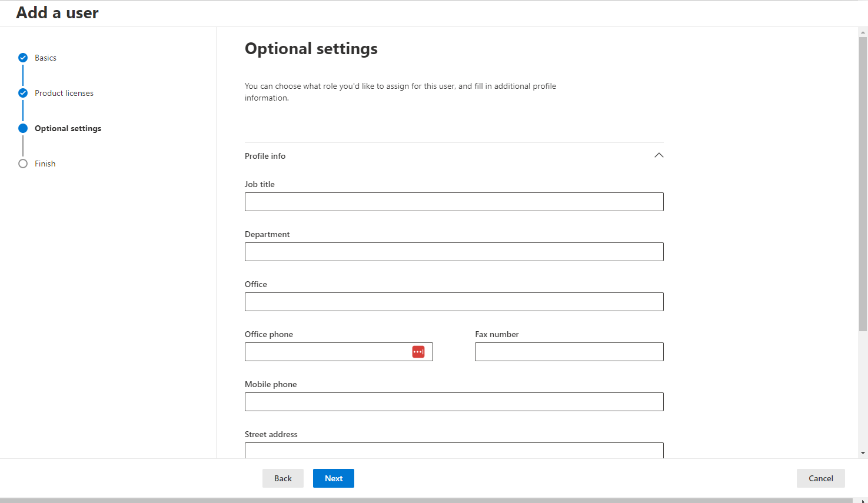Click the Office phone label

tap(269, 334)
